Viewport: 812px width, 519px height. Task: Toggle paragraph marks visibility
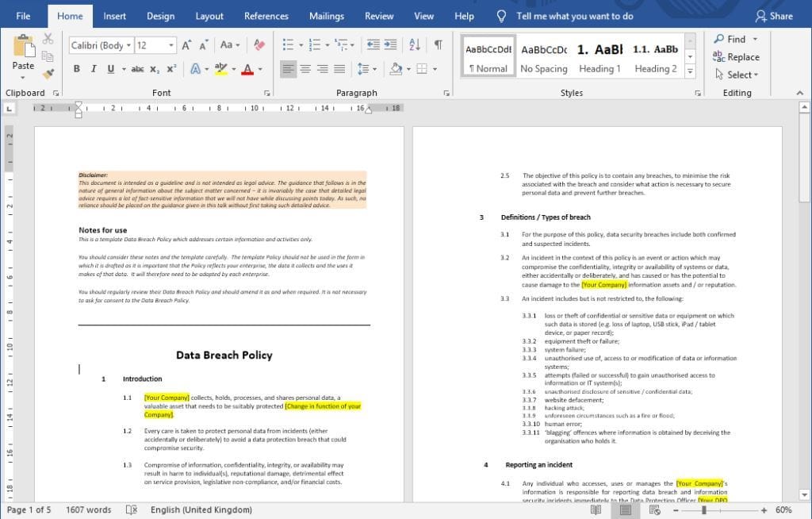pos(437,44)
